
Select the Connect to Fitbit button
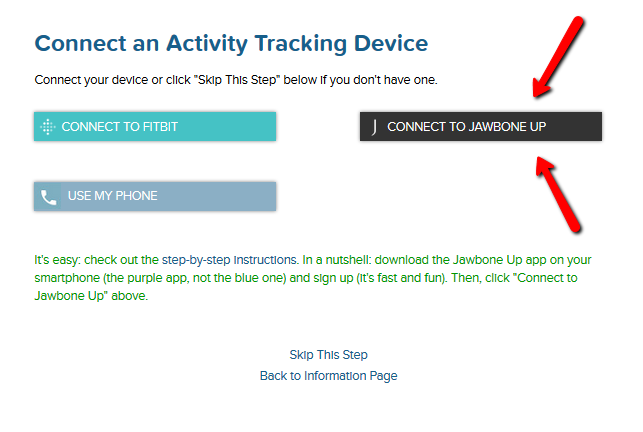(155, 126)
